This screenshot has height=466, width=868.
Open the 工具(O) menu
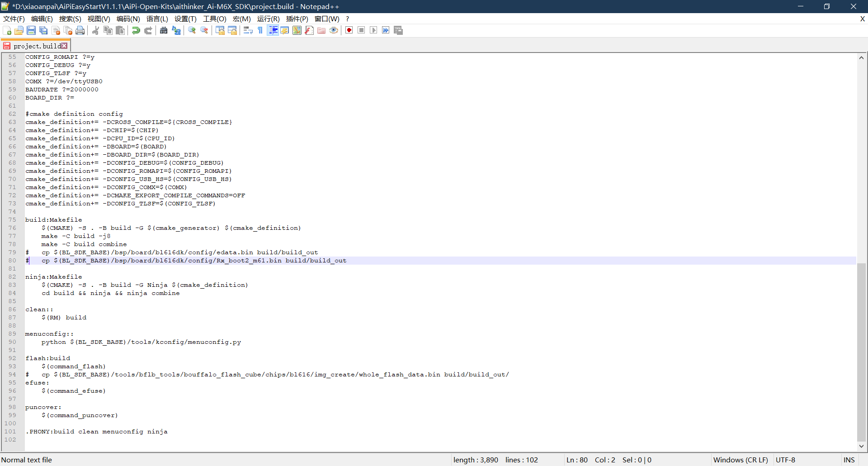(x=215, y=19)
